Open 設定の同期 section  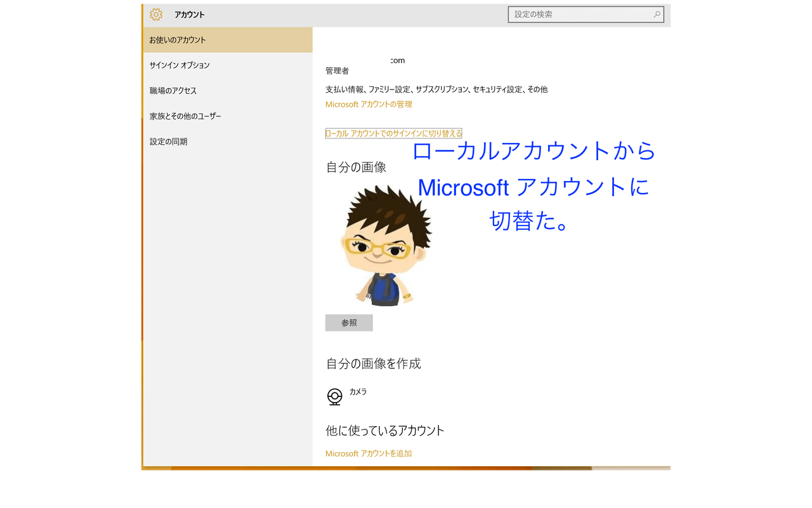(228, 142)
